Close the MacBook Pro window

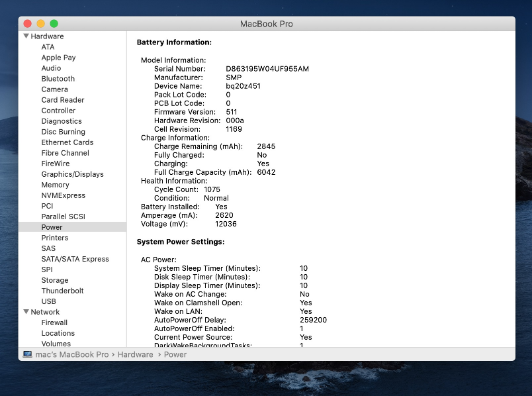[28, 23]
